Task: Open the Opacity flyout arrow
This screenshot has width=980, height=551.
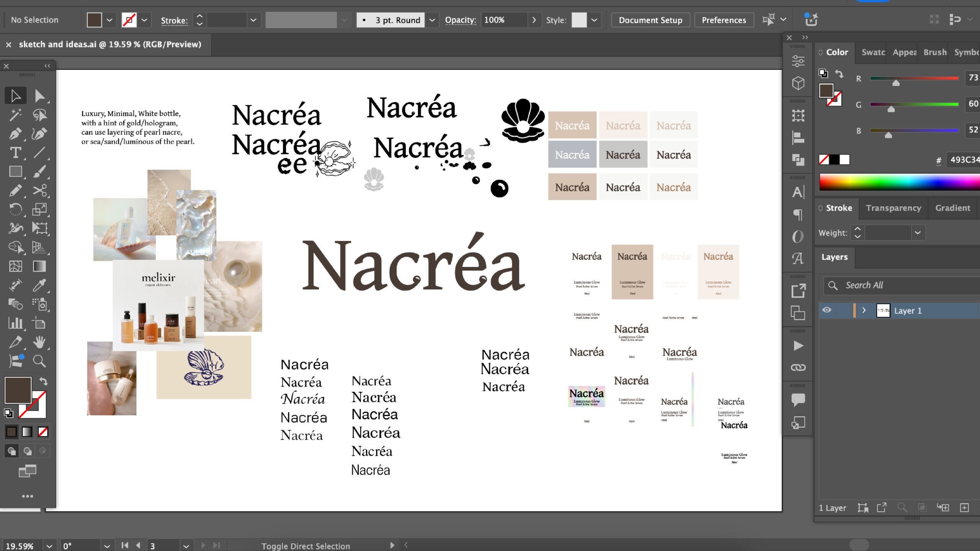Action: [x=534, y=20]
